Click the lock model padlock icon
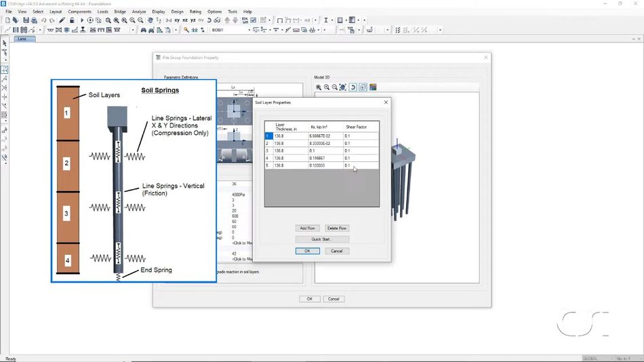The width and height of the screenshot is (644, 362). pyautogui.click(x=72, y=20)
